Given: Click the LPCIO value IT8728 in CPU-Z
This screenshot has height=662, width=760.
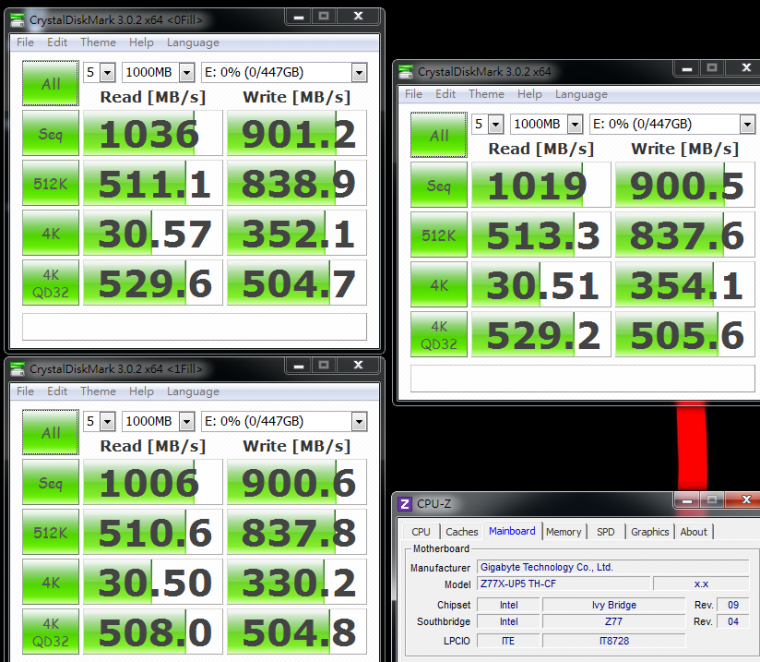Looking at the screenshot, I should 614,641.
